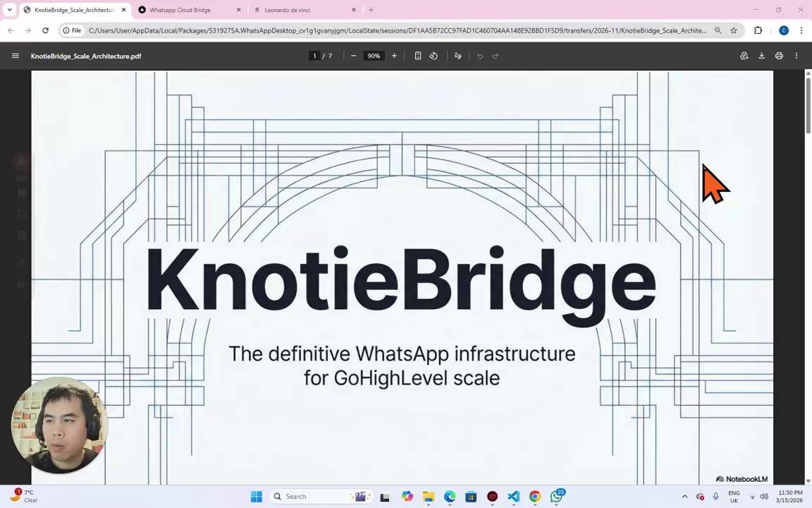Viewport: 812px width, 508px height.
Task: Open a new browser tab
Action: pyautogui.click(x=371, y=10)
